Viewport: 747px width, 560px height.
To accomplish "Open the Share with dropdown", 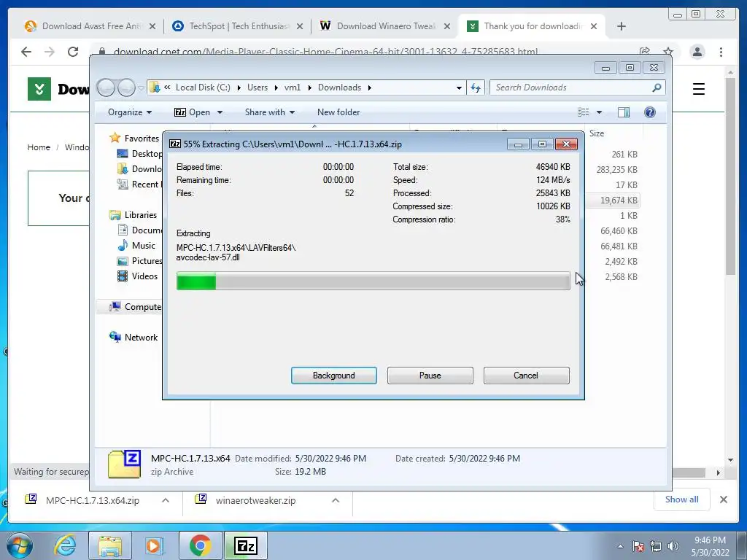I will (x=270, y=112).
